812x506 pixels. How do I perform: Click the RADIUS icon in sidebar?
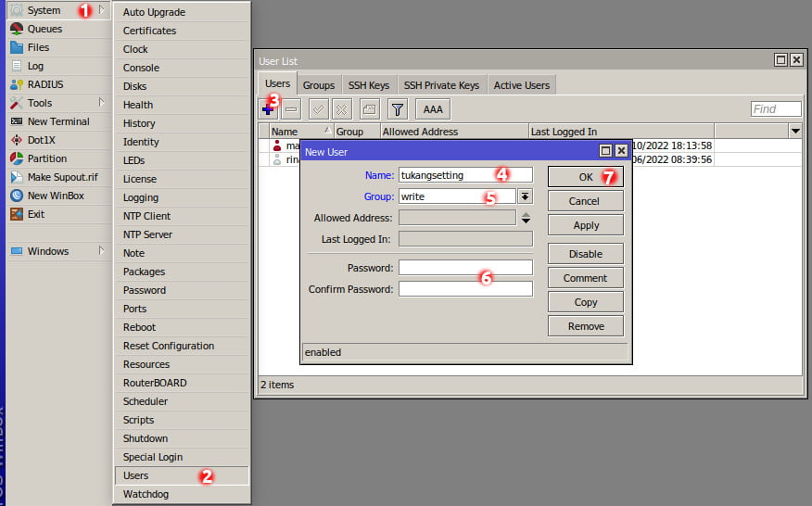click(x=17, y=84)
